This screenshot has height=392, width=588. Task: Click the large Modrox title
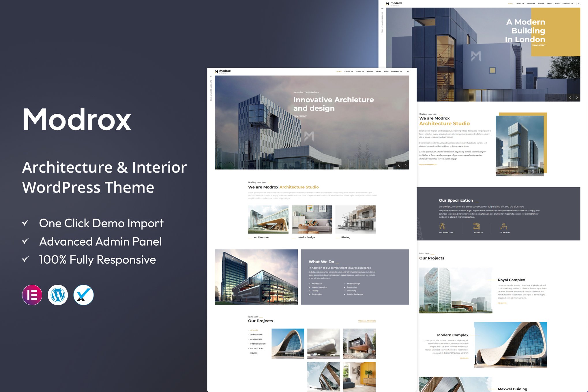tap(77, 119)
